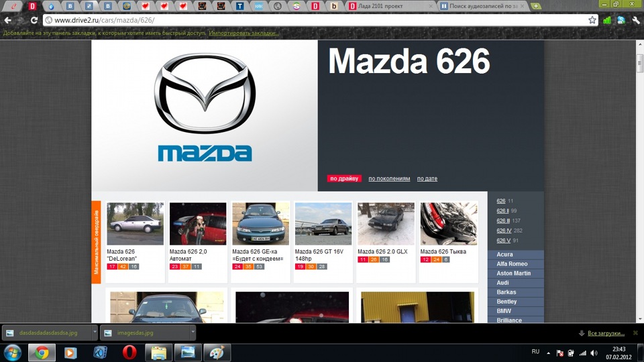The height and width of the screenshot is (362, 644).
Task: Sort cars by 'по драйву'
Action: coord(344,178)
